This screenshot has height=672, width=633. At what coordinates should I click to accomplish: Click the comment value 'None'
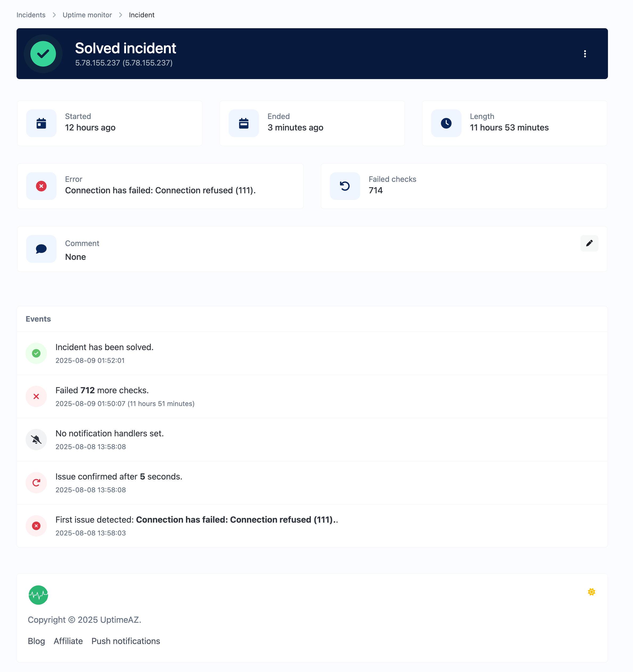pyautogui.click(x=75, y=257)
